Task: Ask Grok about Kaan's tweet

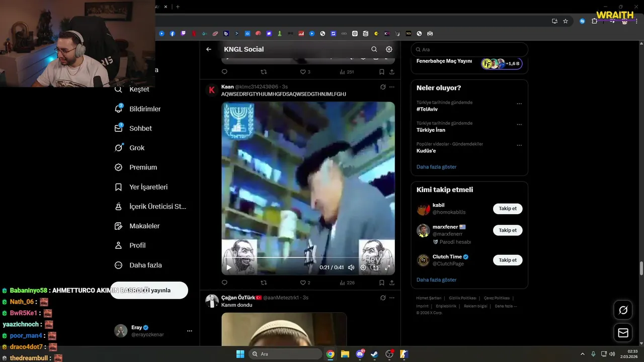Action: point(383,87)
